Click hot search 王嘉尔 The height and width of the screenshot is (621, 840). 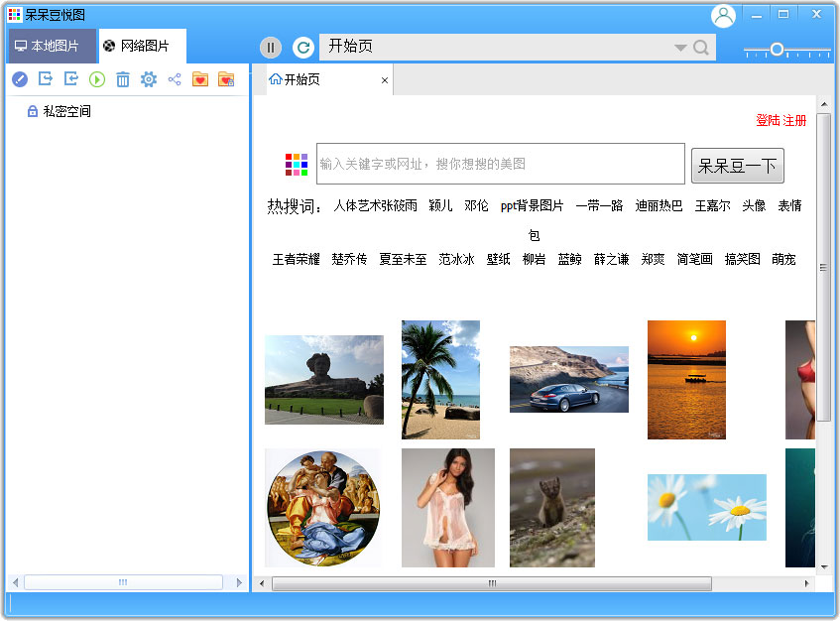712,205
